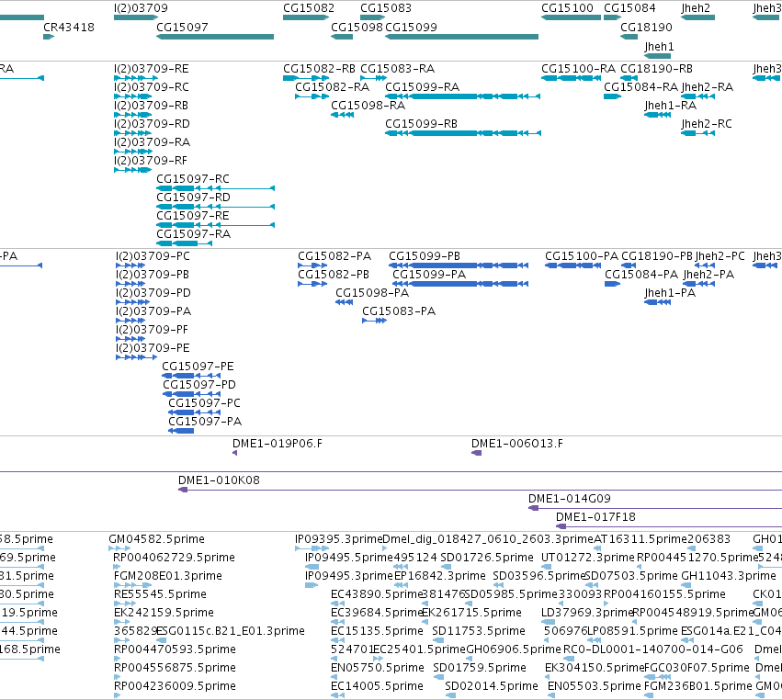
Task: Click EST SD11753.5prime
Action: pyautogui.click(x=437, y=640)
